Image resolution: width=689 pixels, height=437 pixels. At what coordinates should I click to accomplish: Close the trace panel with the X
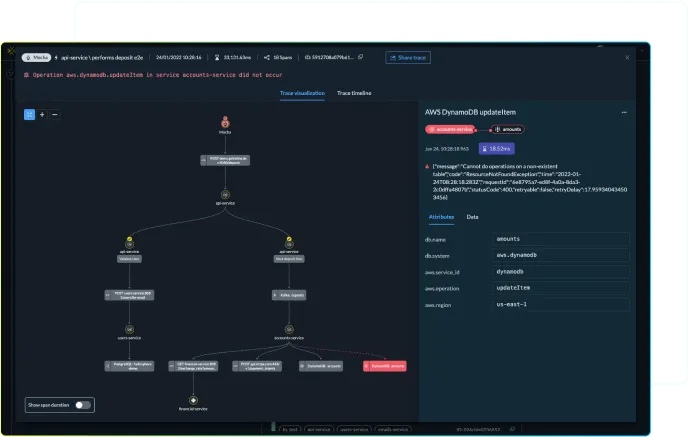627,58
